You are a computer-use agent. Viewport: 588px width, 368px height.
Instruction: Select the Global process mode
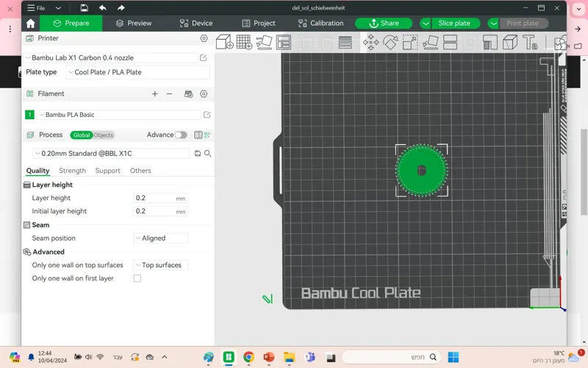82,135
